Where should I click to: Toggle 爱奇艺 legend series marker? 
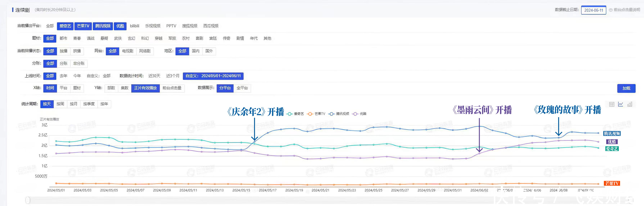point(290,114)
